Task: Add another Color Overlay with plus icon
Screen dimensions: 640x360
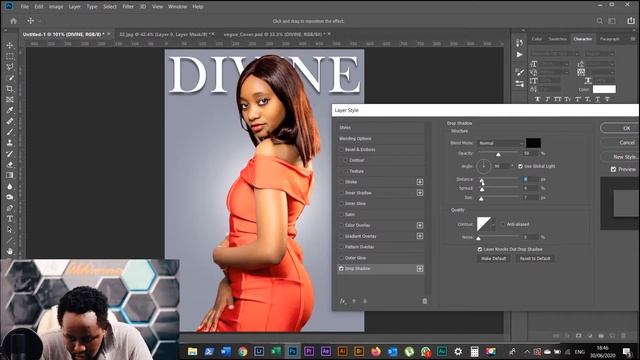Action: coord(420,225)
